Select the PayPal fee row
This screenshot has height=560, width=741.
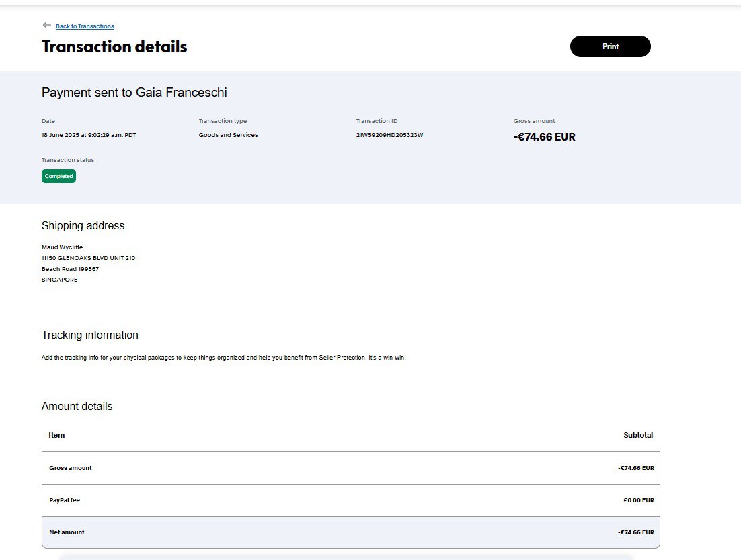point(350,500)
